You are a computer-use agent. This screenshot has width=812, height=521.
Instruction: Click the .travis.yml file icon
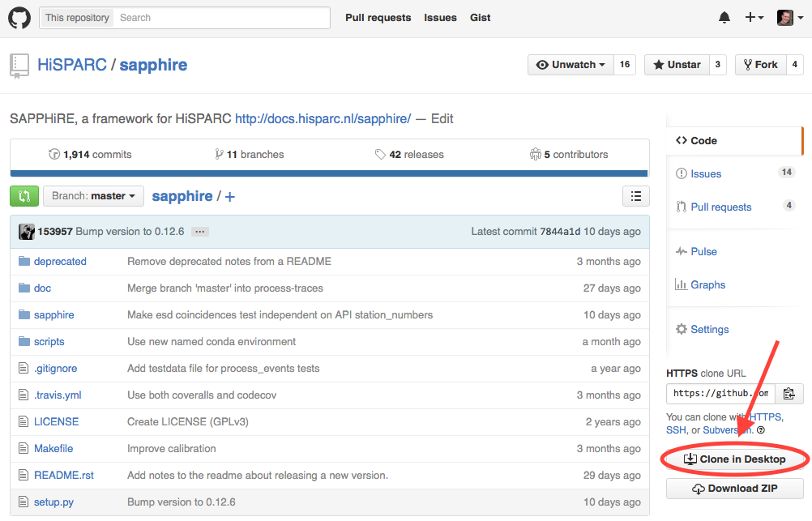point(24,395)
